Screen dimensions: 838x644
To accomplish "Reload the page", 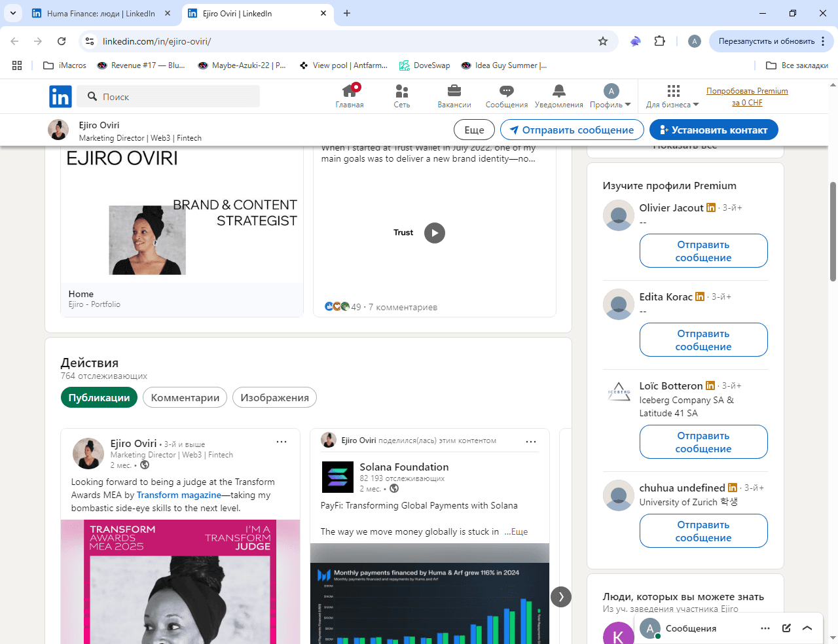I will (x=62, y=41).
